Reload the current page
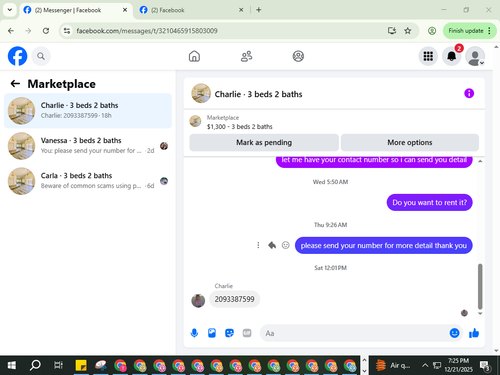The image size is (500, 375). tap(46, 31)
